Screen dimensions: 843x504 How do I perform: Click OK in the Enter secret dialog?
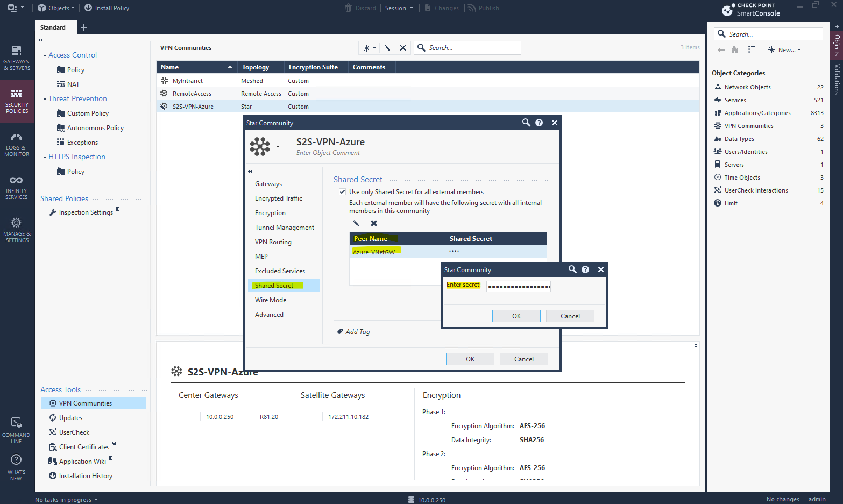pos(516,316)
